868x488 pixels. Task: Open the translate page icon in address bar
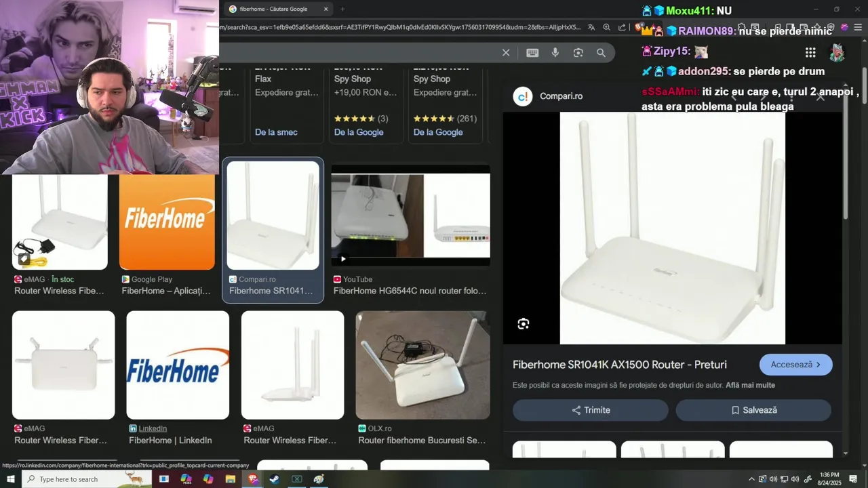pos(591,27)
